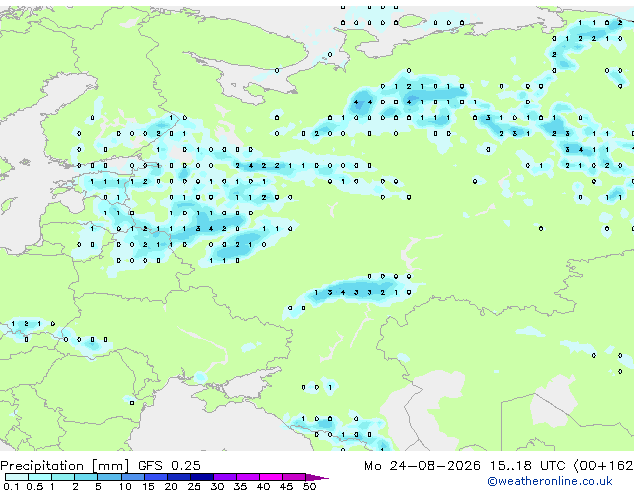Image resolution: width=634 pixels, height=490 pixels.
Task: Click the '0.5' legend scale label
Action: pos(35,486)
